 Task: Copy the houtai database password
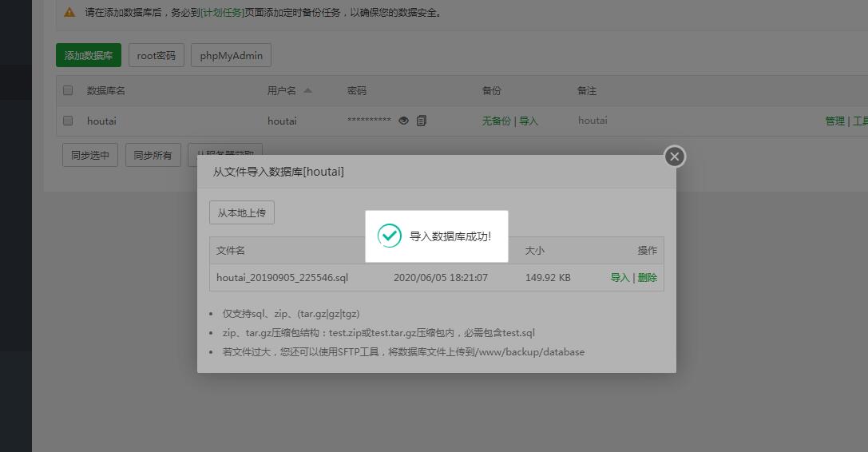pos(422,121)
